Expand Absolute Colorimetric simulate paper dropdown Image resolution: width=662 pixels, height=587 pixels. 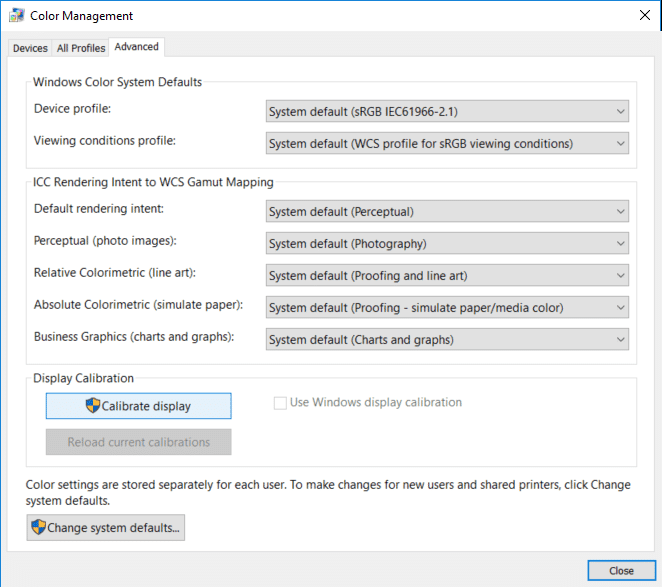(x=447, y=307)
